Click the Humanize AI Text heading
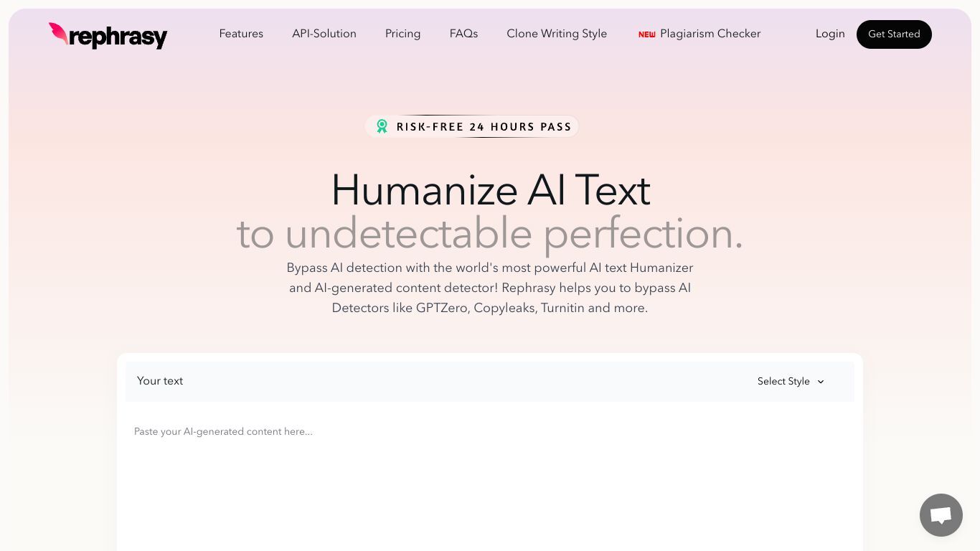 (491, 190)
